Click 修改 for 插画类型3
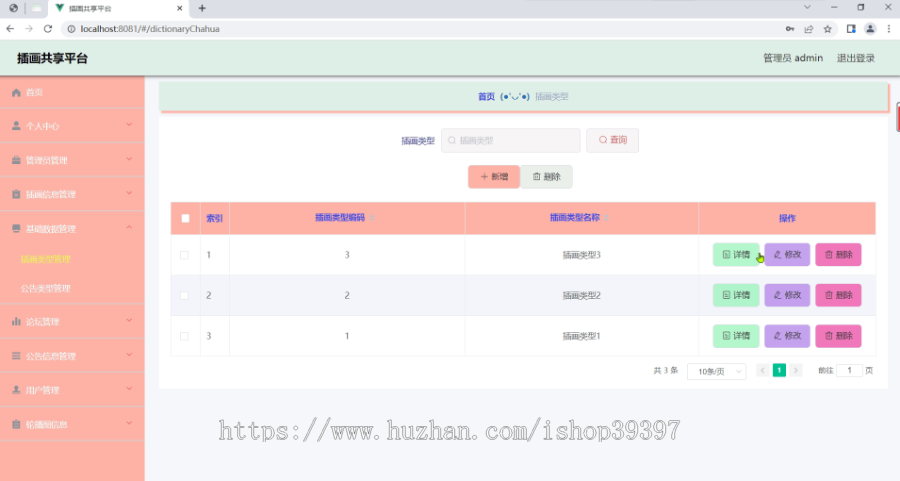This screenshot has height=481, width=900. point(787,255)
